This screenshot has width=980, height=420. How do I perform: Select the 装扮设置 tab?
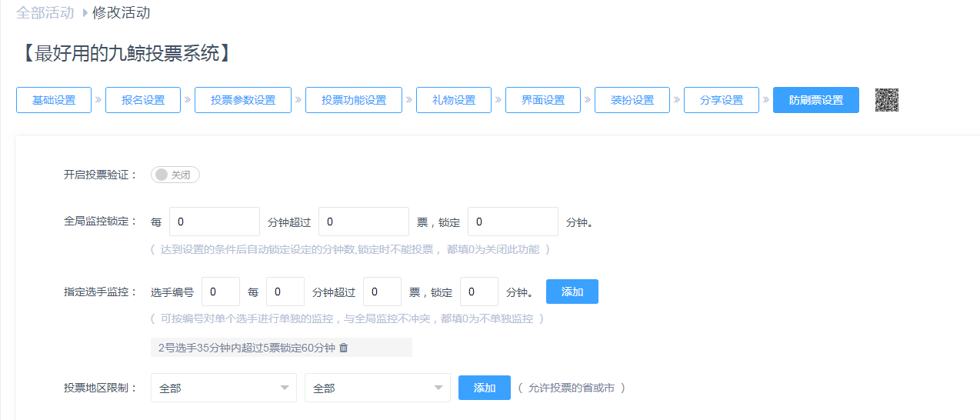click(632, 100)
